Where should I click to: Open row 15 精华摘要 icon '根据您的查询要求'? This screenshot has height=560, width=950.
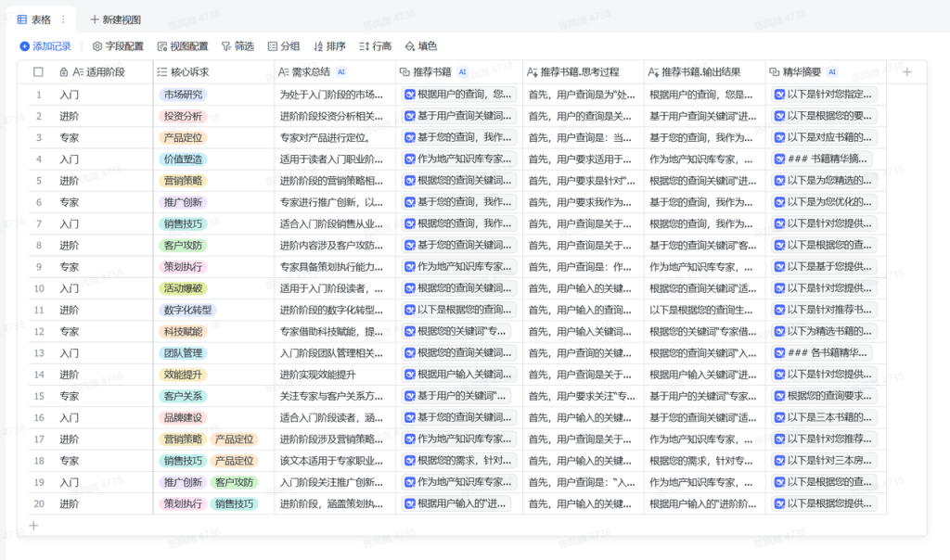tap(780, 396)
